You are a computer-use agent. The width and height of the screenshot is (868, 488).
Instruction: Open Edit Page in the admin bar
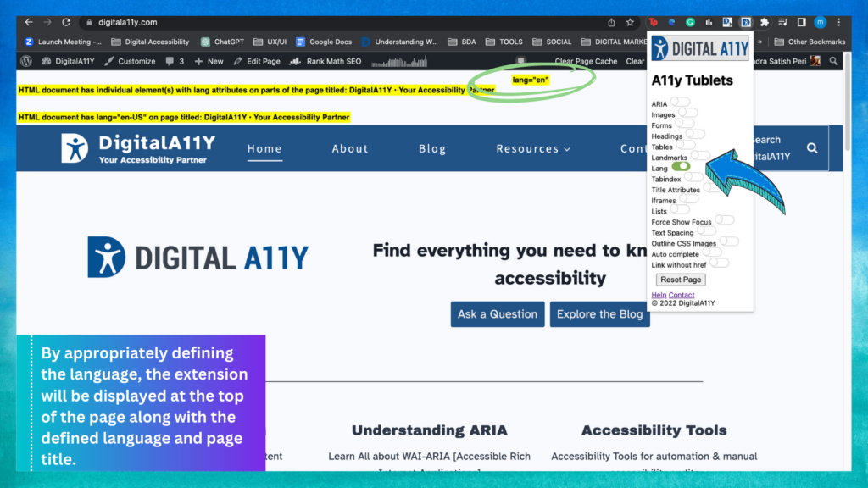257,61
